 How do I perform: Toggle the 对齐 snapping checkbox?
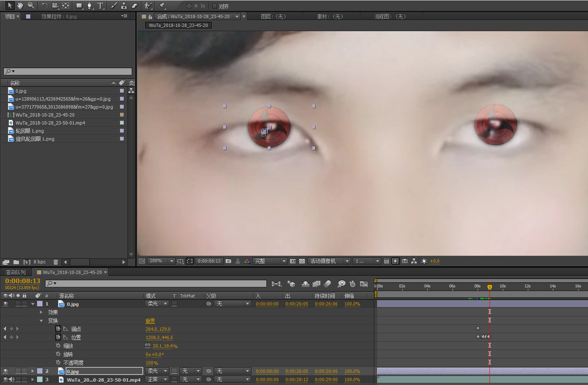pos(215,6)
